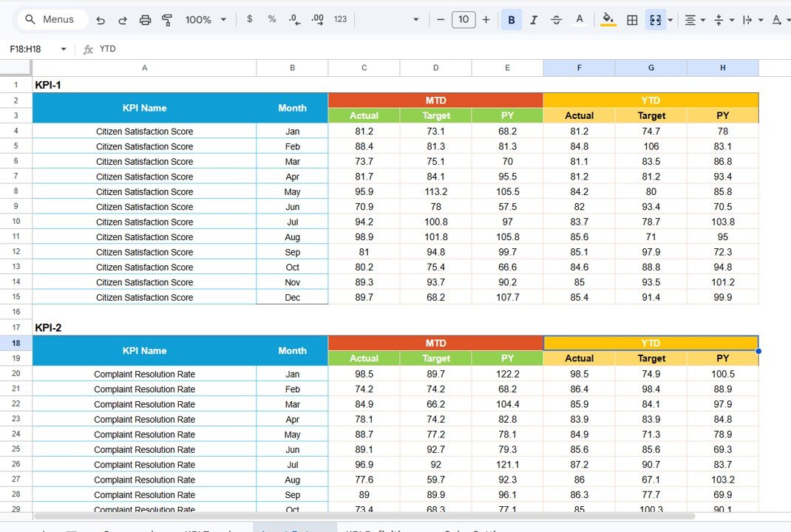
Task: Click the KPI-1 title cell
Action: pyautogui.click(x=144, y=85)
